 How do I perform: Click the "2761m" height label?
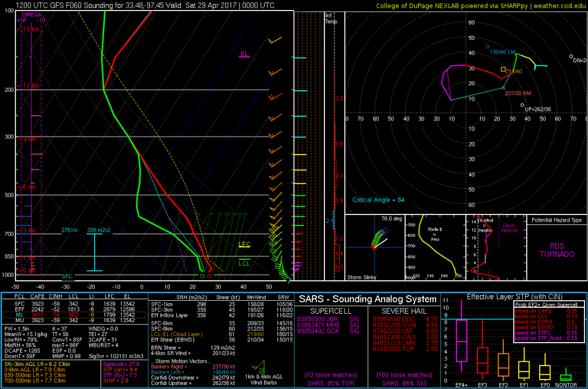click(x=69, y=230)
